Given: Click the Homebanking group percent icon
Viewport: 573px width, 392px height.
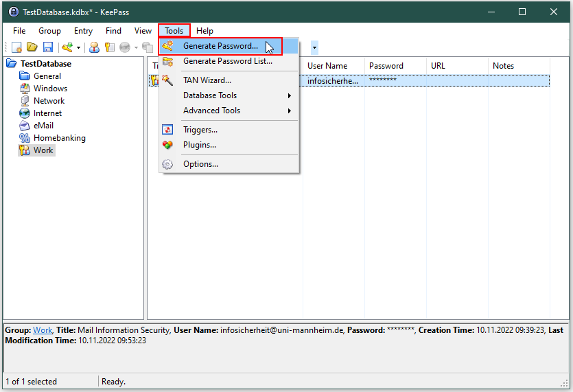Looking at the screenshot, I should tap(25, 138).
